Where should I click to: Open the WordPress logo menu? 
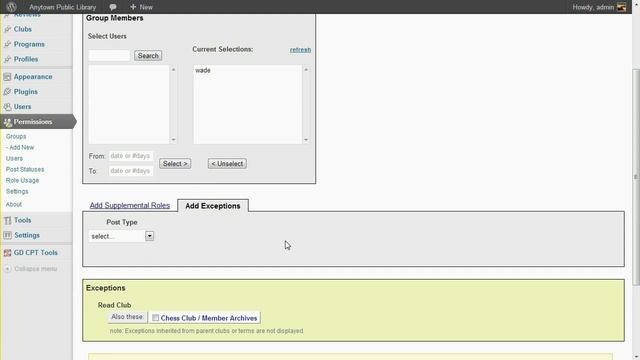11,7
